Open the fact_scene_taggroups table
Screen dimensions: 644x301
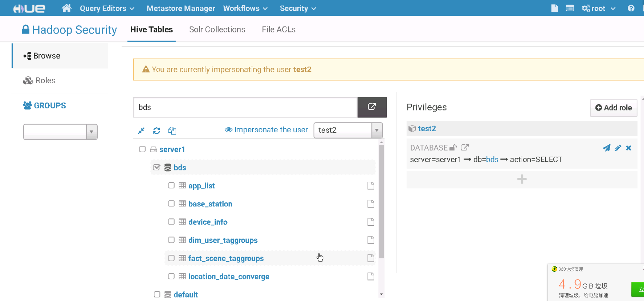tap(226, 258)
